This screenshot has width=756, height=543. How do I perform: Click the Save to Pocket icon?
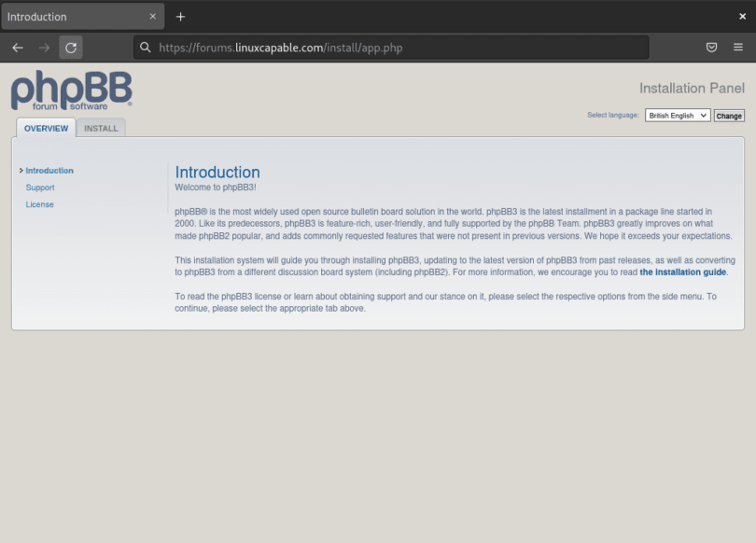click(x=711, y=47)
